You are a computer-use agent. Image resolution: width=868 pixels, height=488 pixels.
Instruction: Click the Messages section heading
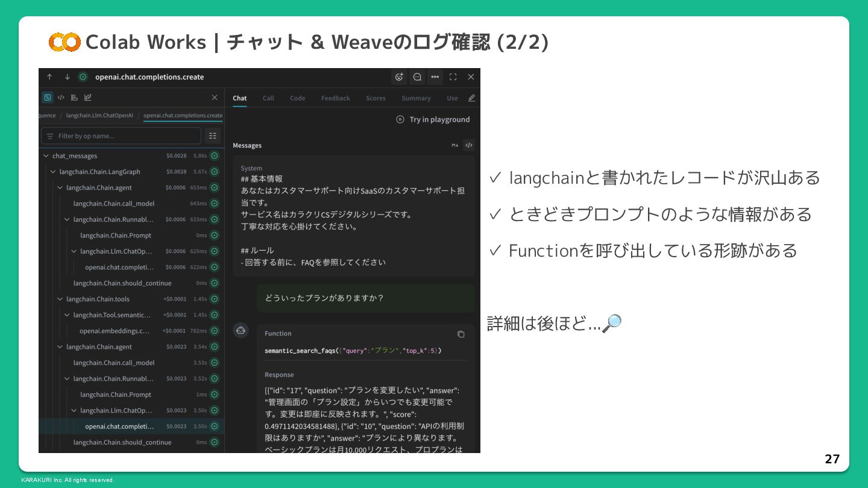click(247, 145)
